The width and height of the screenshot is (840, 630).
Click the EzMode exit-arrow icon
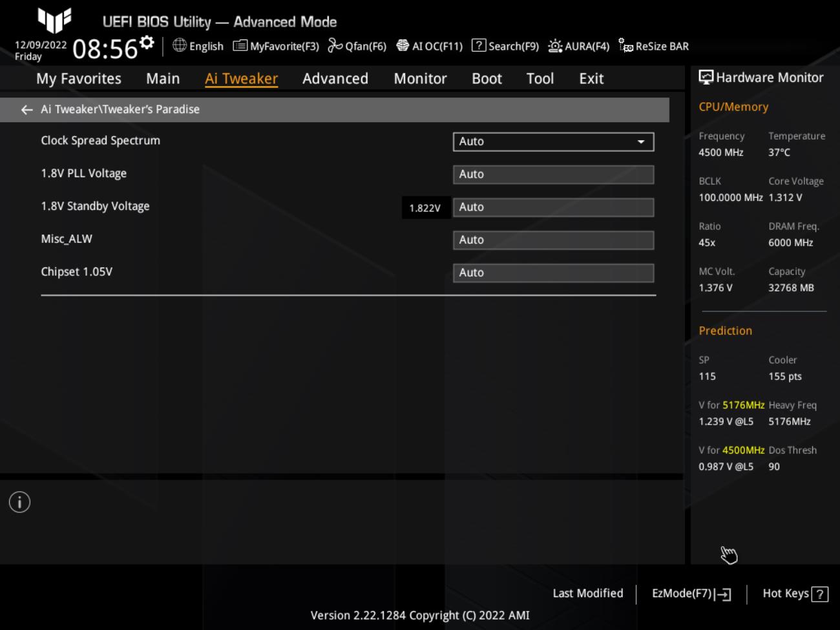tap(723, 594)
